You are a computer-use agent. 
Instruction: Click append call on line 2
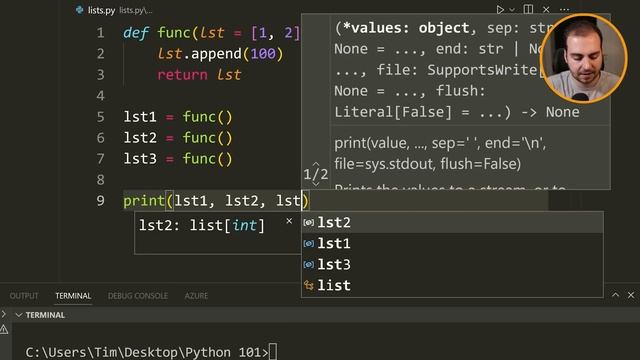216,53
